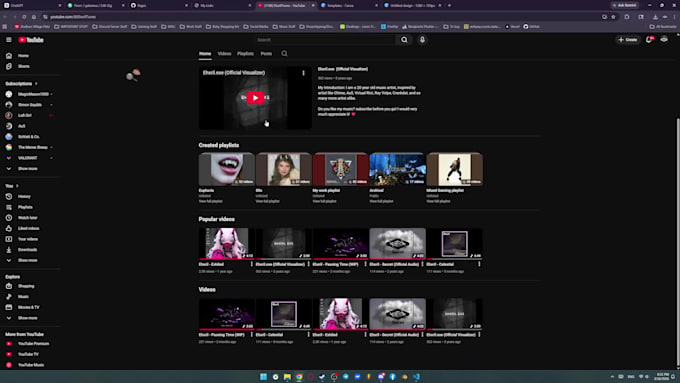Open options menu for Celestial in Popular videos
The height and width of the screenshot is (383, 680).
[479, 264]
